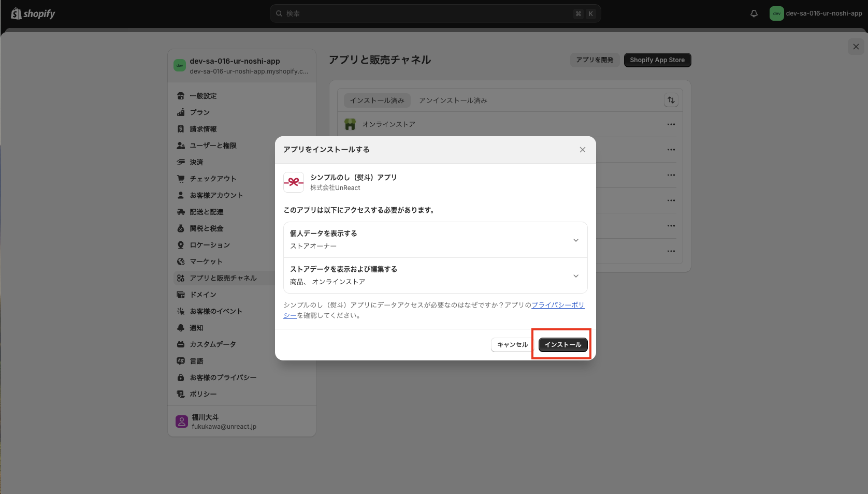Open the インストール済み tab
868x494 pixels.
[x=377, y=100]
